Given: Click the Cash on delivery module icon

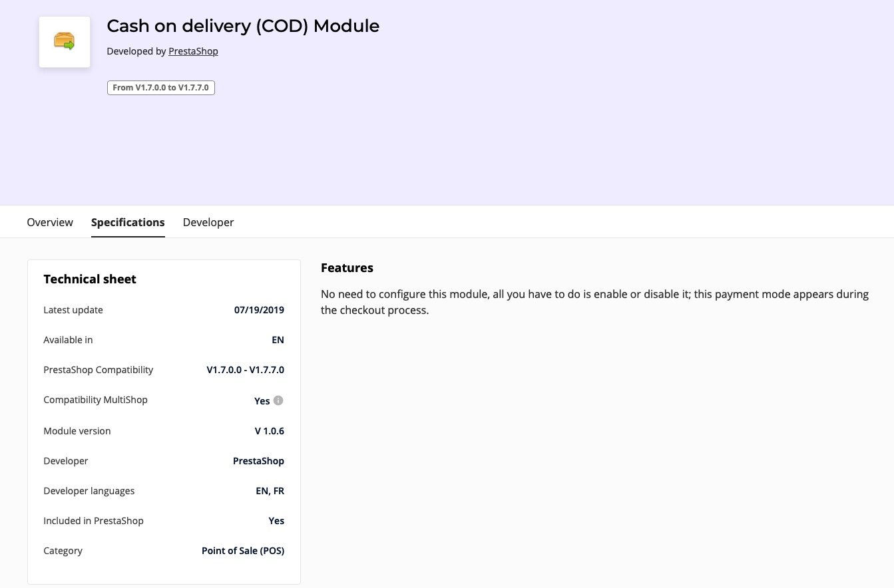Looking at the screenshot, I should coord(65,42).
